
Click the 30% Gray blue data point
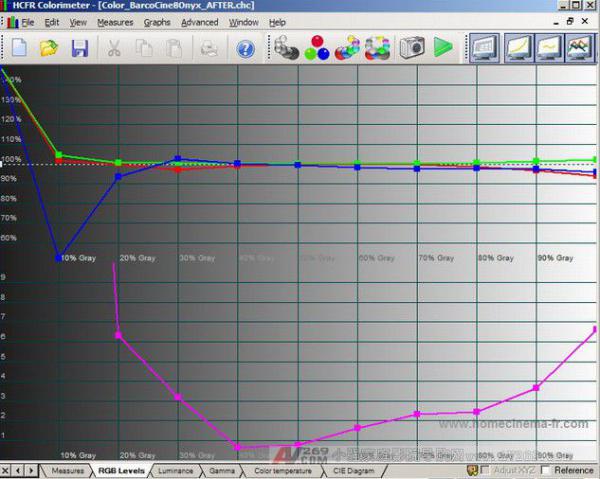click(178, 158)
